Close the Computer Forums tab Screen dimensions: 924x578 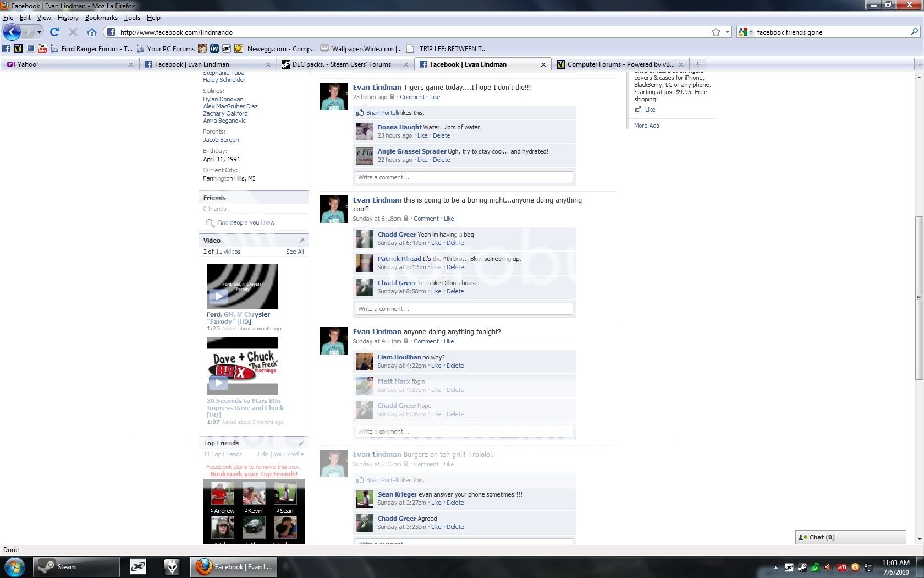coord(681,64)
